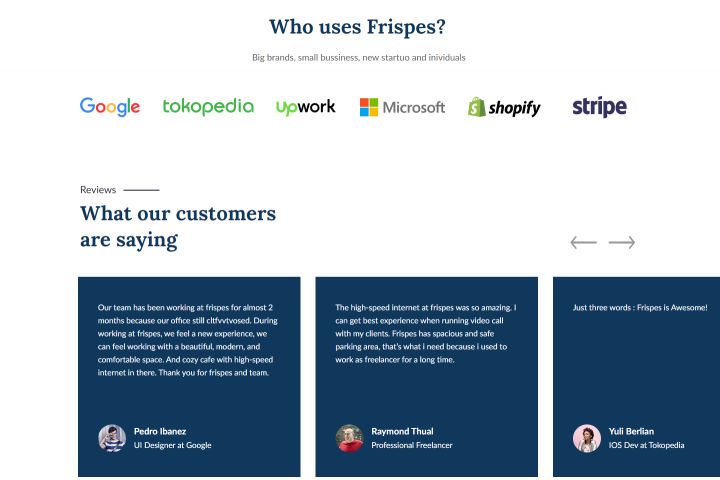Viewport: 720px width, 480px height.
Task: Click the Shopify logo
Action: click(x=504, y=107)
